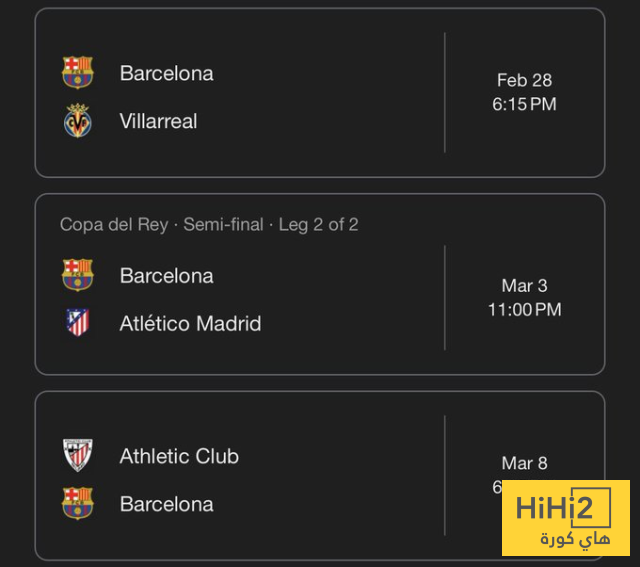Click the Villarreal club crest

click(77, 121)
